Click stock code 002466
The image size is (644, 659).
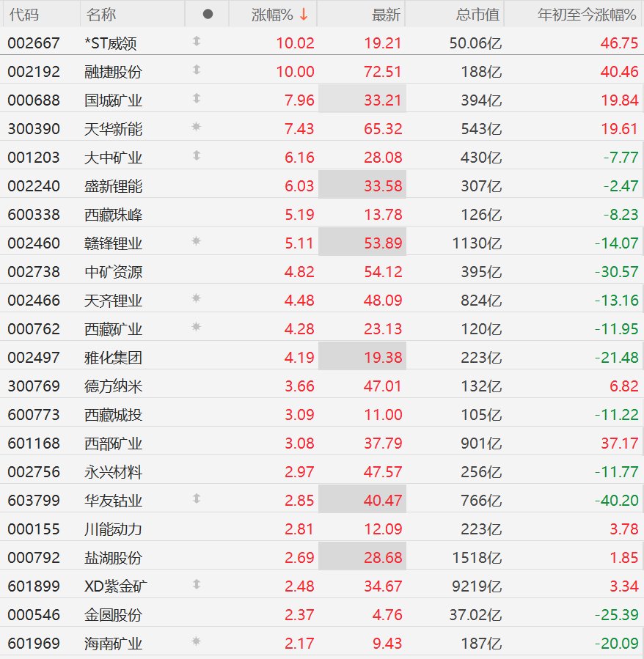tap(34, 301)
